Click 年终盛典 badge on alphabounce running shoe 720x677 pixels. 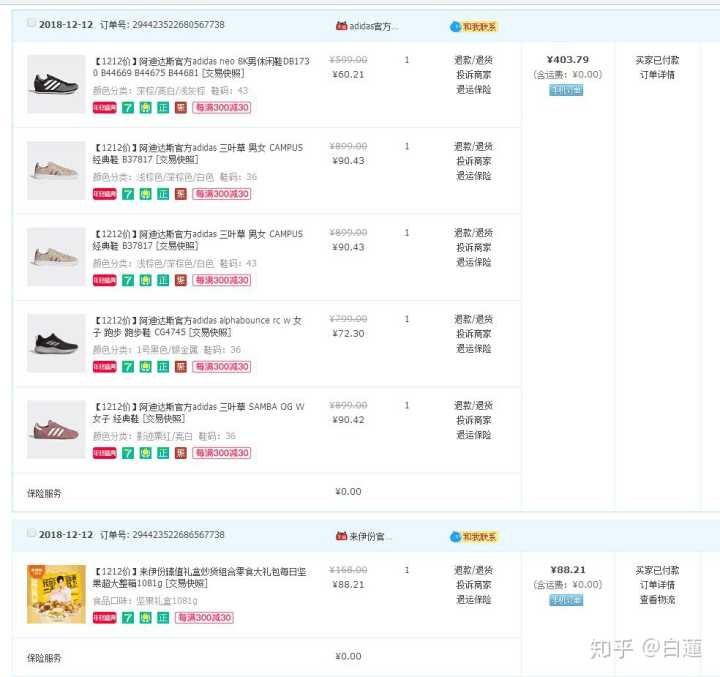pyautogui.click(x=104, y=367)
